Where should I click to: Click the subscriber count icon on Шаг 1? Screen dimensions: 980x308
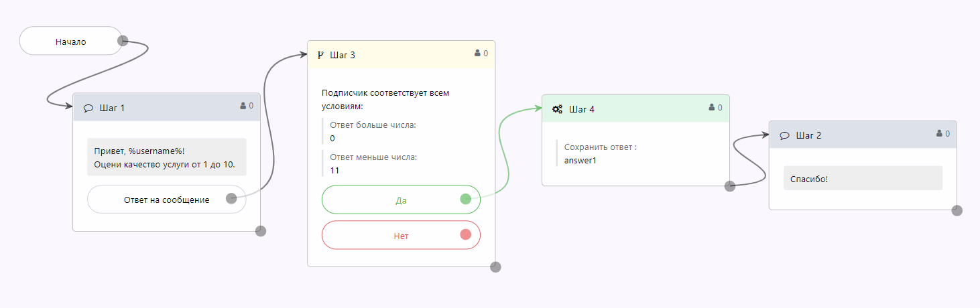243,106
